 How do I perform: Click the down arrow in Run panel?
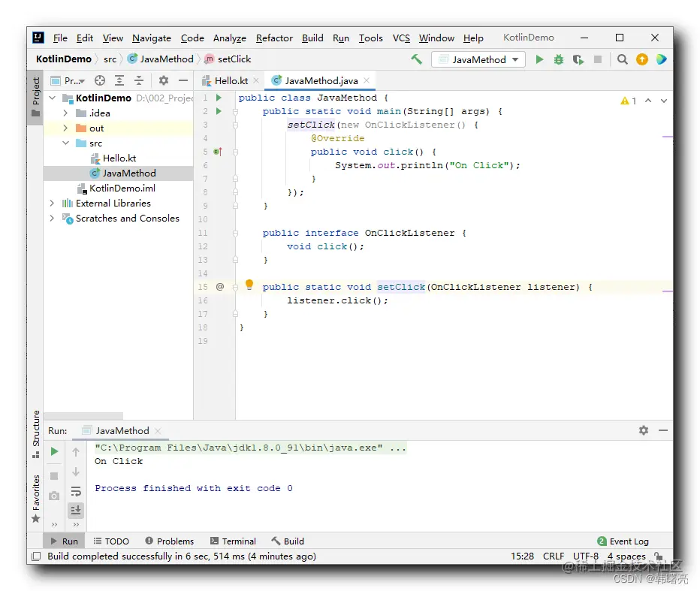pyautogui.click(x=76, y=472)
